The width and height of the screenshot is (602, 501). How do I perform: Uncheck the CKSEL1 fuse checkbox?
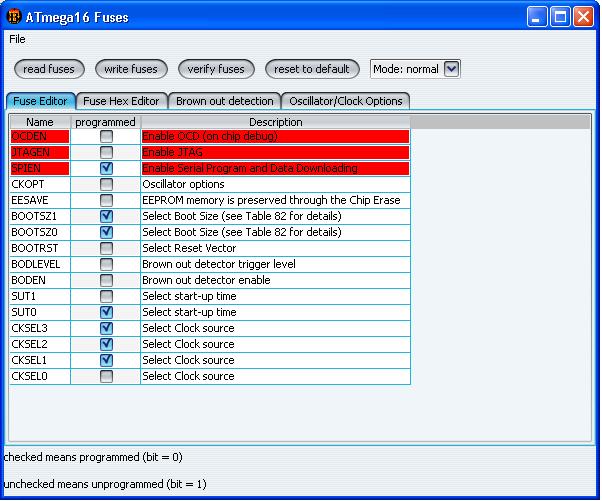point(106,360)
